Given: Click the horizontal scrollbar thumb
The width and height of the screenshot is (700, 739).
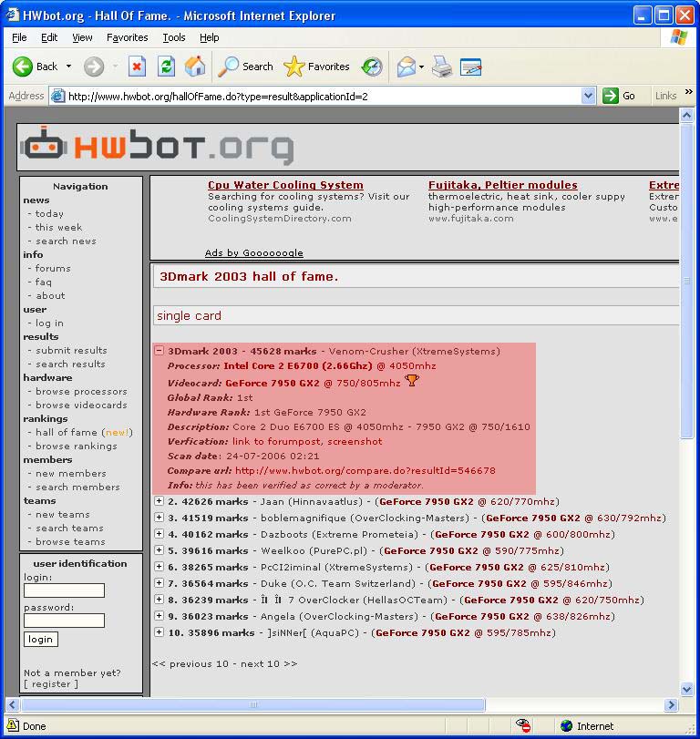Looking at the screenshot, I should tap(253, 705).
